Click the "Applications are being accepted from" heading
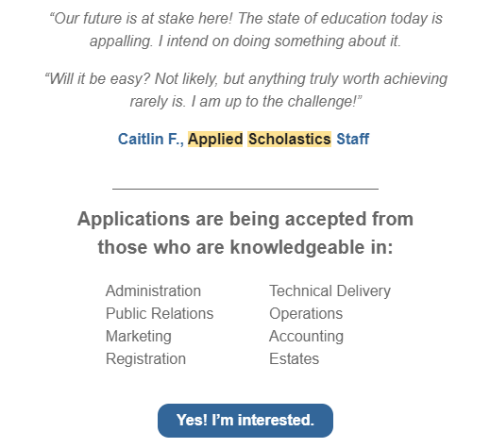This screenshot has height=448, width=490. pyautogui.click(x=245, y=219)
